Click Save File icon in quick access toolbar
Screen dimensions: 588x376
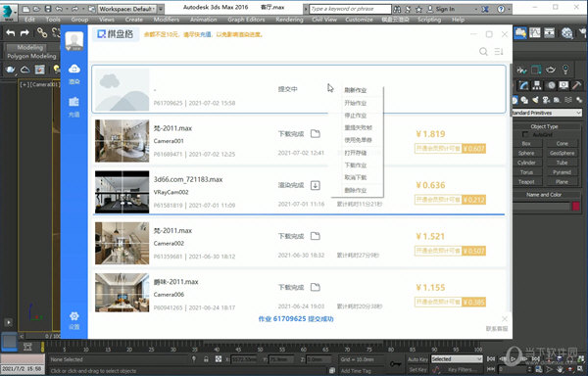click(48, 9)
